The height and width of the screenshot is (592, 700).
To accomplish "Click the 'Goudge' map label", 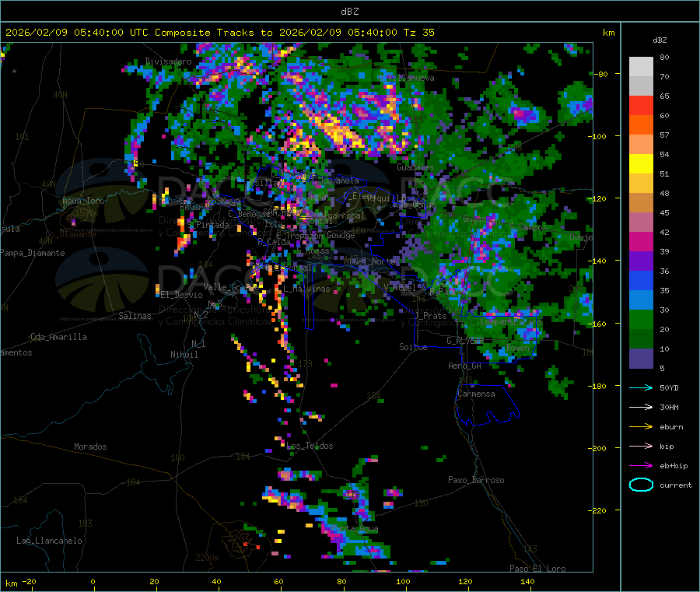I will tap(341, 235).
